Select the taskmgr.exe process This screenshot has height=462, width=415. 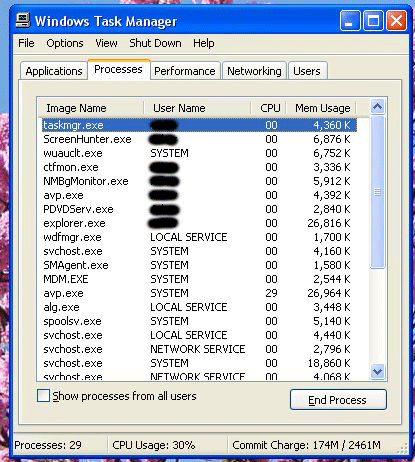(x=199, y=125)
